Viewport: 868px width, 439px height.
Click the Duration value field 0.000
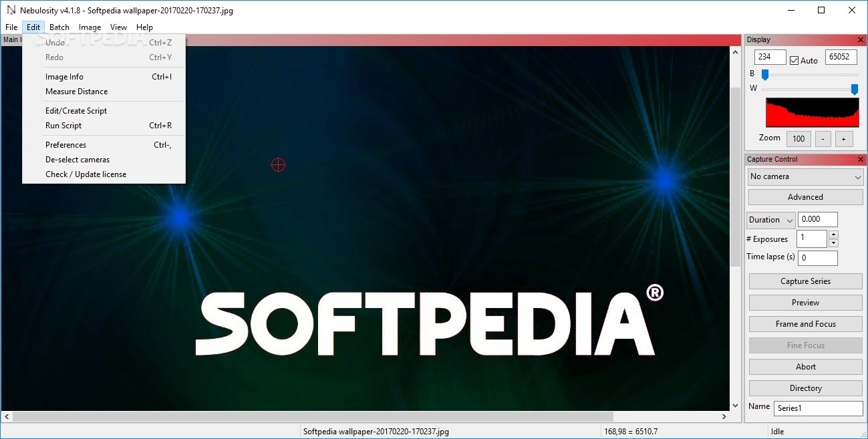pos(817,219)
